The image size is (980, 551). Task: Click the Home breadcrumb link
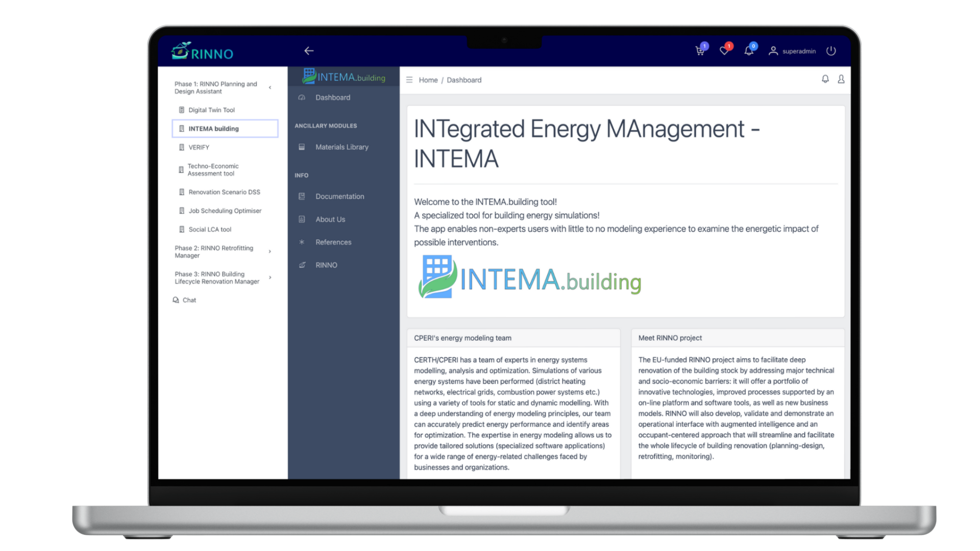(x=428, y=80)
